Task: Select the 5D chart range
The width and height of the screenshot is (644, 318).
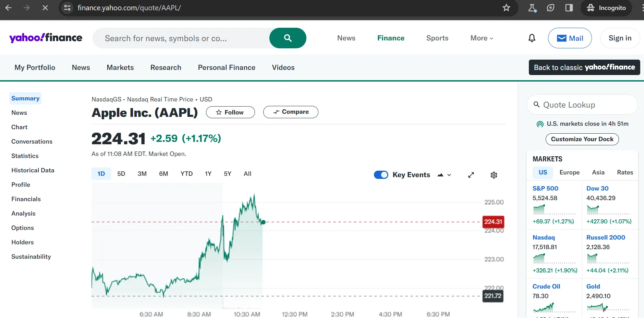Action: pyautogui.click(x=121, y=174)
